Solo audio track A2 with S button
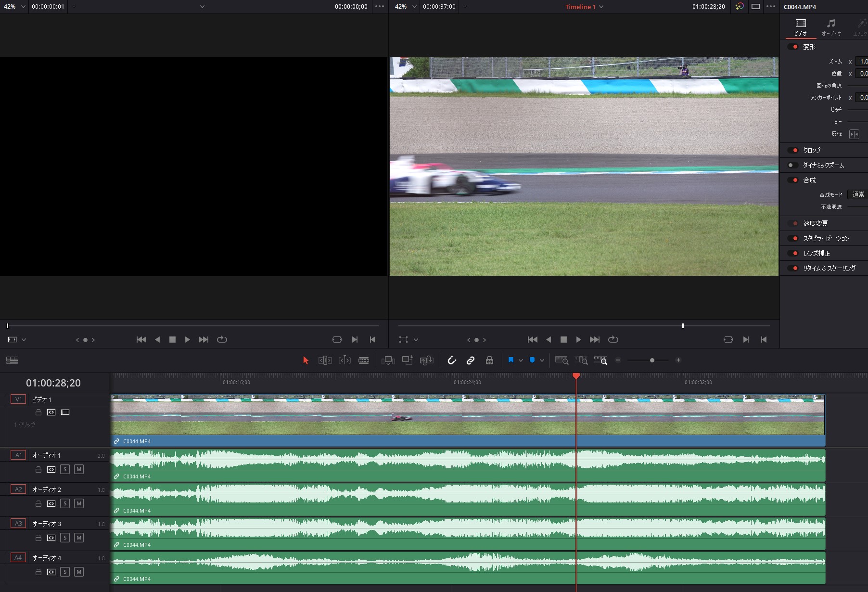 coord(65,503)
